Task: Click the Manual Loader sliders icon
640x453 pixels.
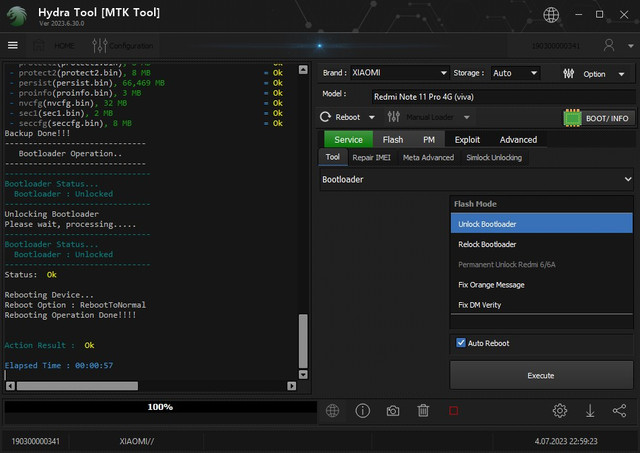Action: (393, 117)
